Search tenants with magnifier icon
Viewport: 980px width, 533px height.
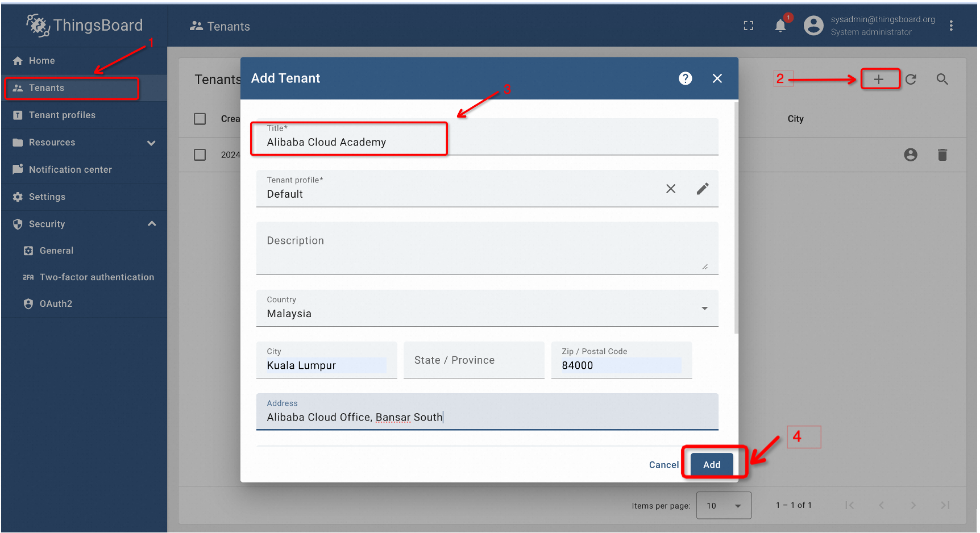click(x=942, y=80)
